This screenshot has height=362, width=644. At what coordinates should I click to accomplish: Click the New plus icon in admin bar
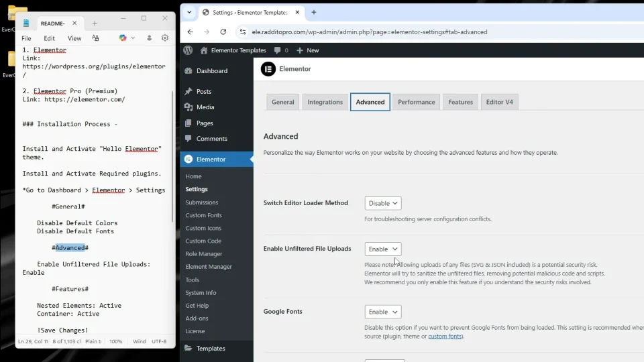pos(300,50)
